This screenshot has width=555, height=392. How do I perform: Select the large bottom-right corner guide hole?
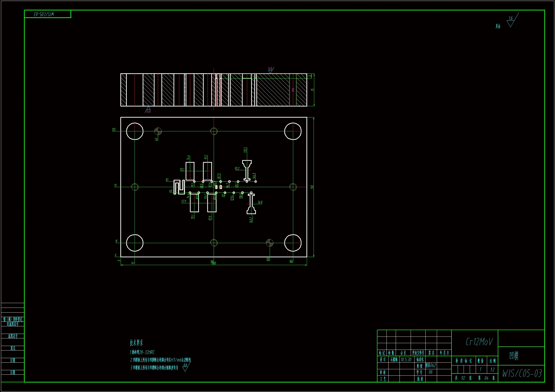(293, 243)
